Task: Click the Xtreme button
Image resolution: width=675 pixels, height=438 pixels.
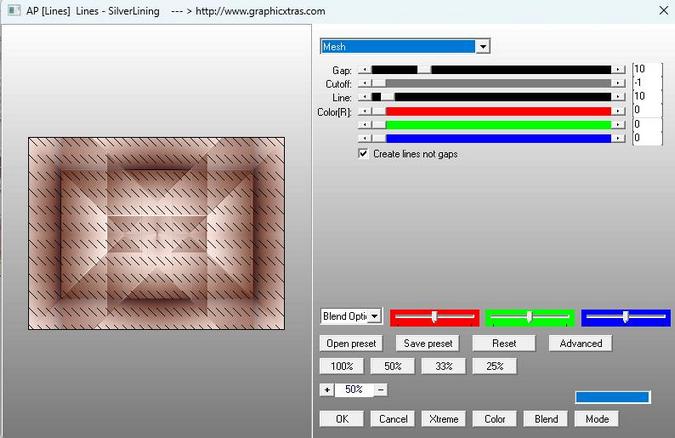Action: [443, 419]
